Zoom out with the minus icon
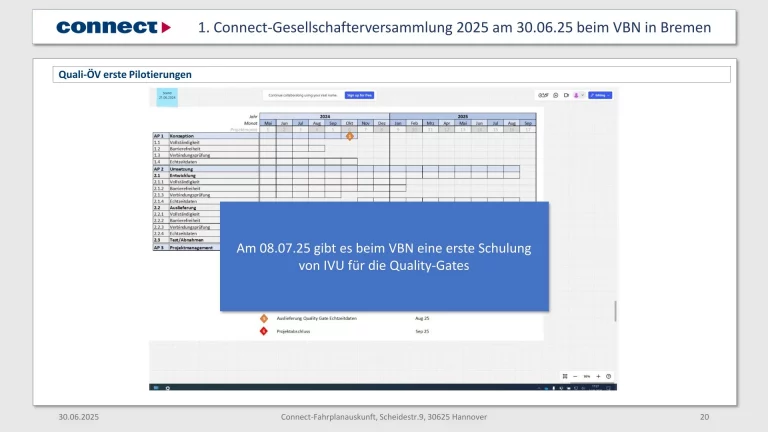 575,376
